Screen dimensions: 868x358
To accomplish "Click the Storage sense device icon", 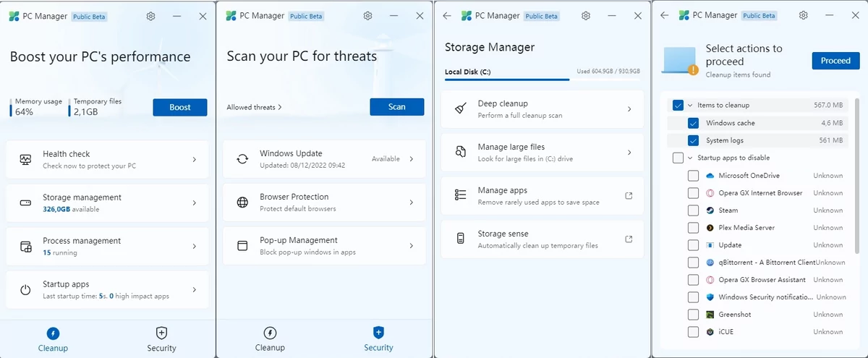I will click(x=461, y=239).
